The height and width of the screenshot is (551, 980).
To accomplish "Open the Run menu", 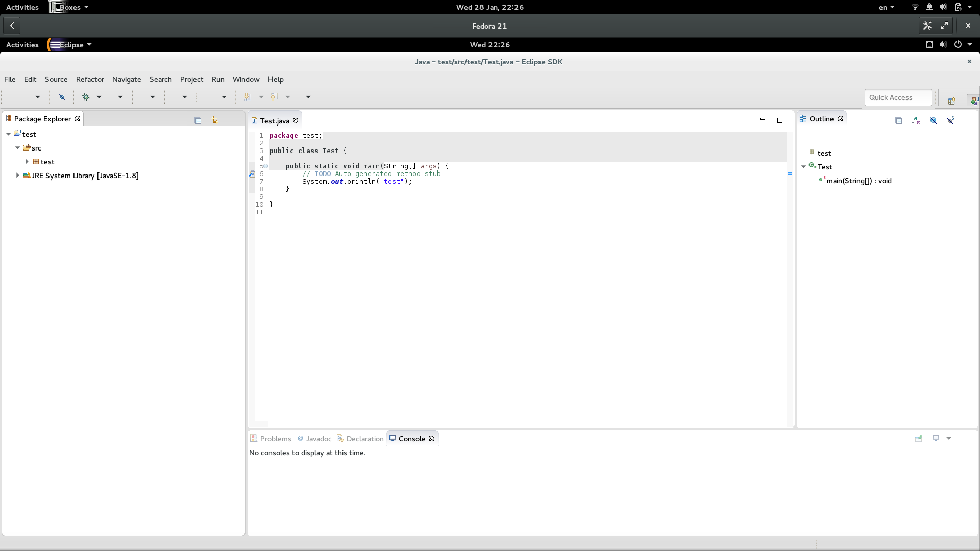I will click(218, 79).
